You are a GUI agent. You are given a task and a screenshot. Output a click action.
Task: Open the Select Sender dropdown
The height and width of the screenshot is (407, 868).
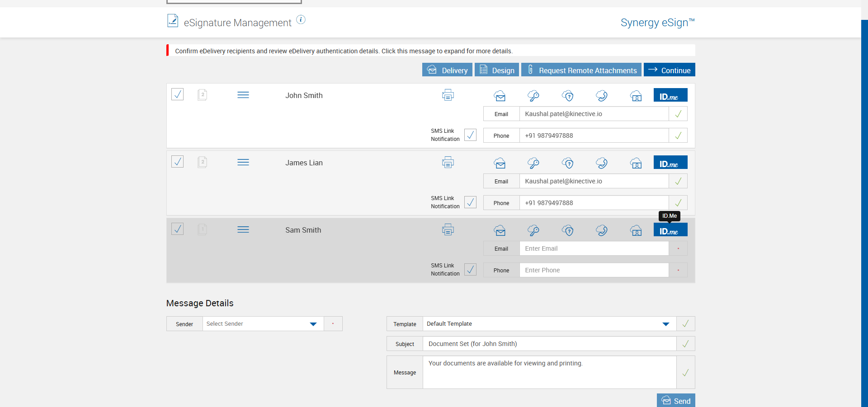coord(263,324)
